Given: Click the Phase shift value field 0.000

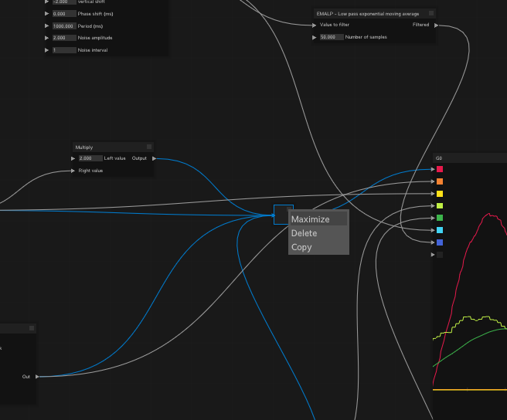Looking at the screenshot, I should (64, 14).
